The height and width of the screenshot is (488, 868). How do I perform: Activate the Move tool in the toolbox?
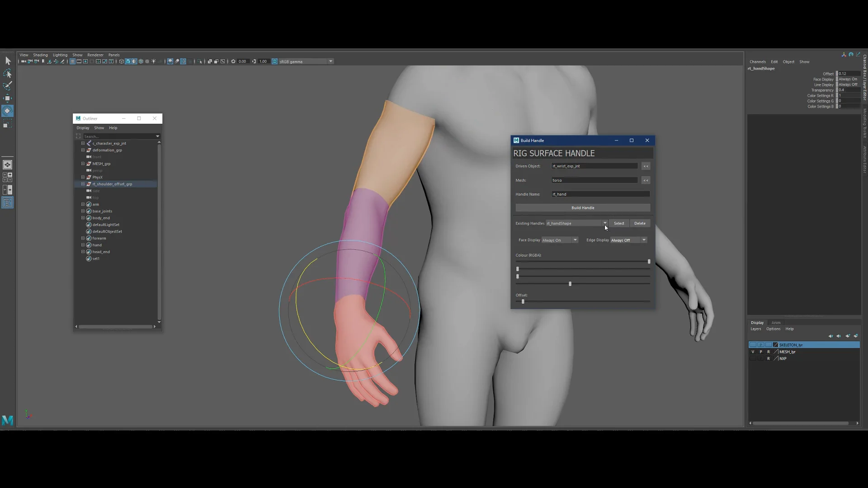(x=8, y=98)
